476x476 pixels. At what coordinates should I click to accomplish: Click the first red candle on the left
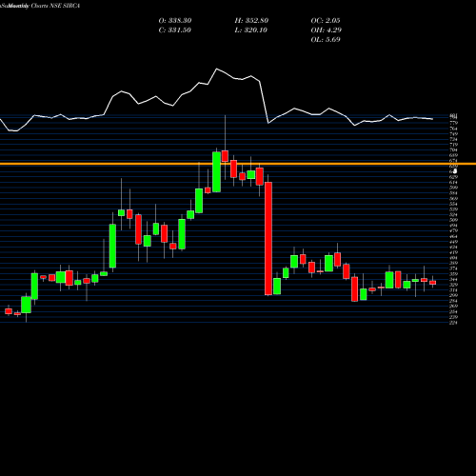(x=9, y=311)
